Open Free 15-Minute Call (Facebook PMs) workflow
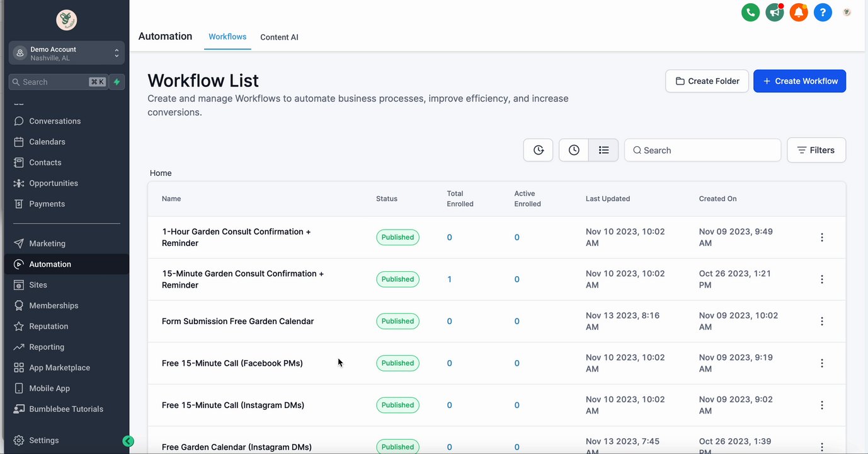This screenshot has width=868, height=454. [x=232, y=363]
